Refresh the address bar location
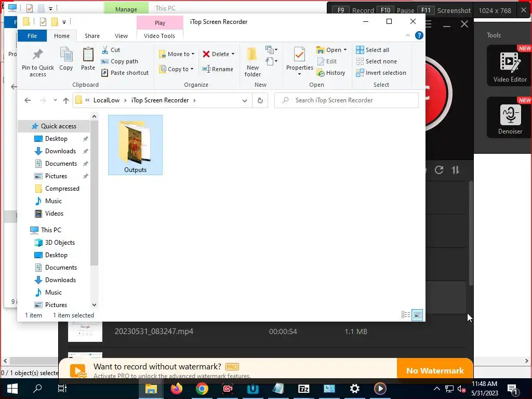Screen dimensions: 532x399 [x=260, y=100]
